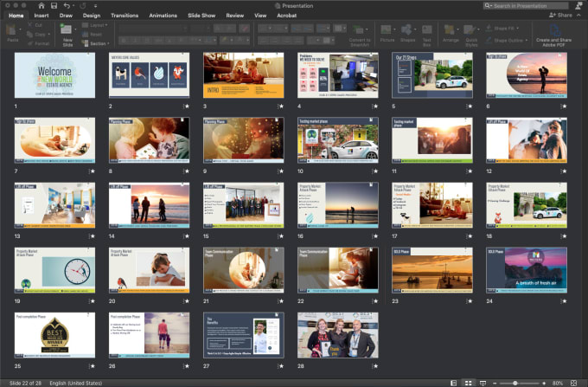588x387 pixels.
Task: Click the zoom in plus button
Action: tap(544, 384)
